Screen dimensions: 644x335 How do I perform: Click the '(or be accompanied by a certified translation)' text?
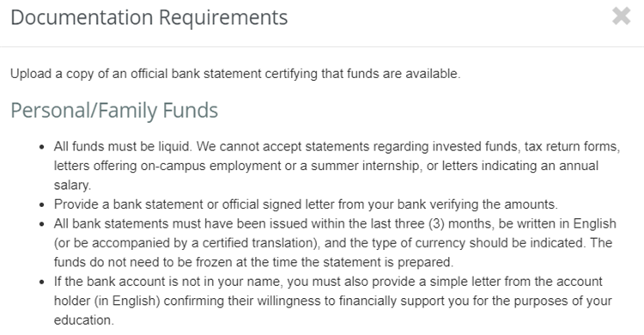coord(187,243)
